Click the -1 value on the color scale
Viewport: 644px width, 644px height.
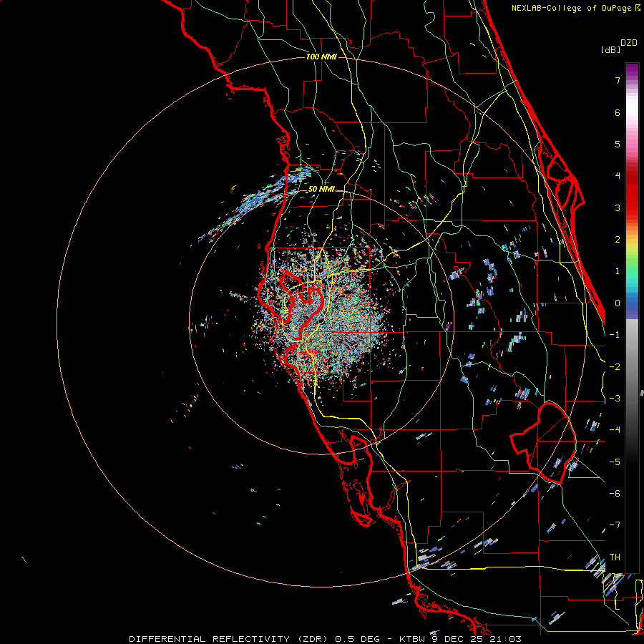coord(615,335)
